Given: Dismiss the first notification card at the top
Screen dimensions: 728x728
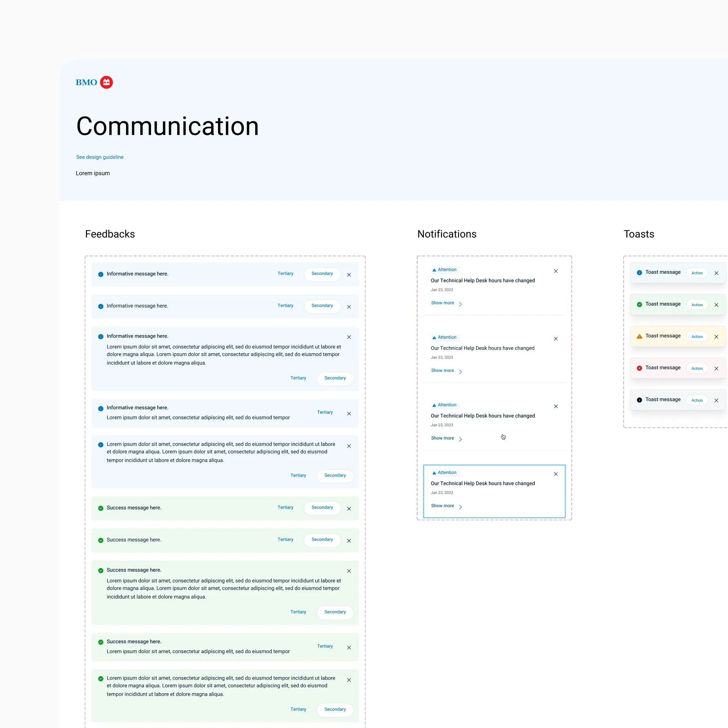Looking at the screenshot, I should click(556, 271).
